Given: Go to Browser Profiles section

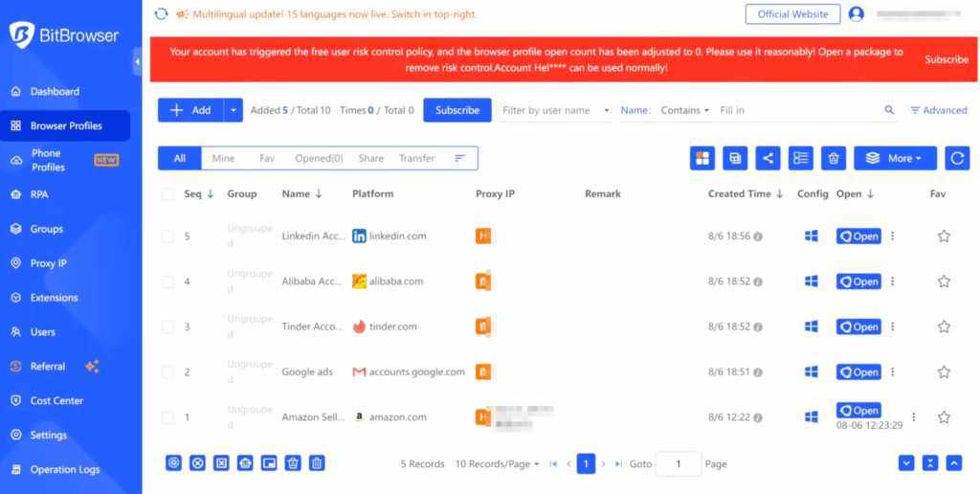Looking at the screenshot, I should 65,125.
